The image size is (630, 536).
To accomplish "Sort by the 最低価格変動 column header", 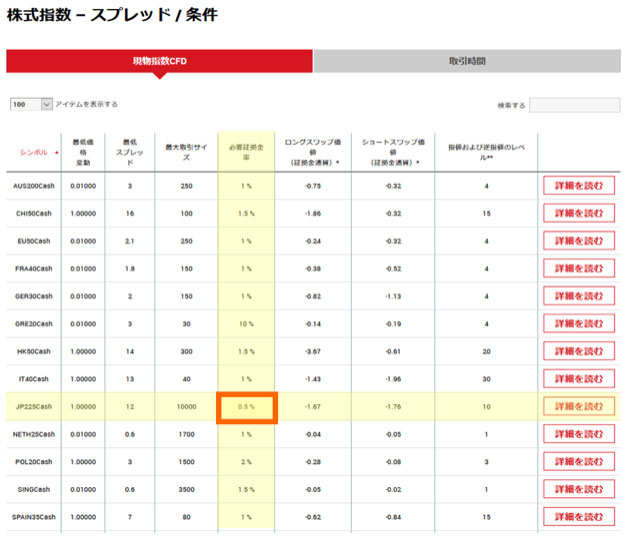I will pyautogui.click(x=83, y=152).
